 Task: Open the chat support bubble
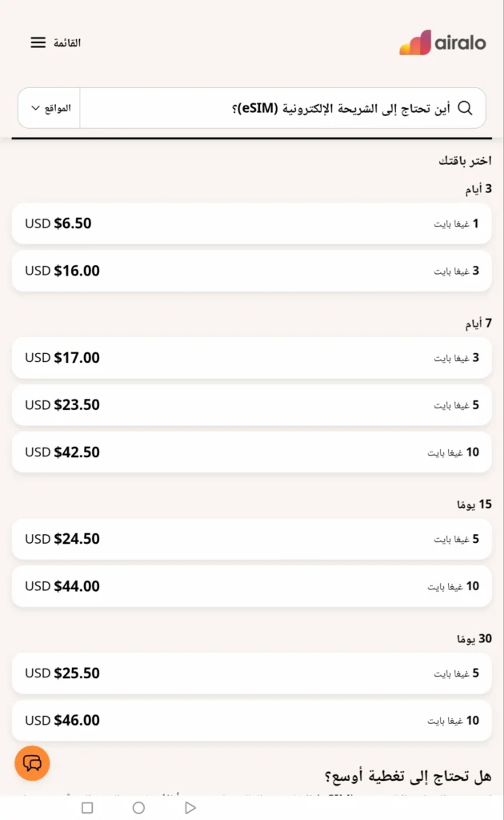pos(32,763)
